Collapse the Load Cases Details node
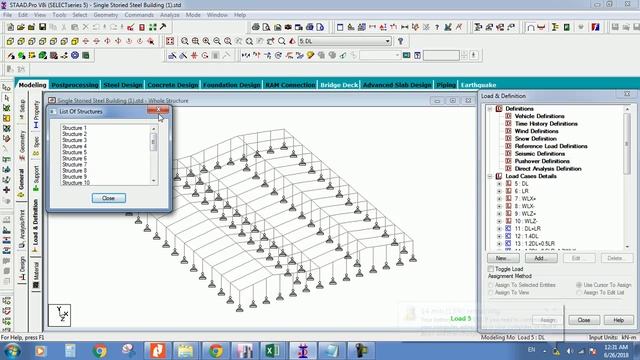 click(x=490, y=176)
